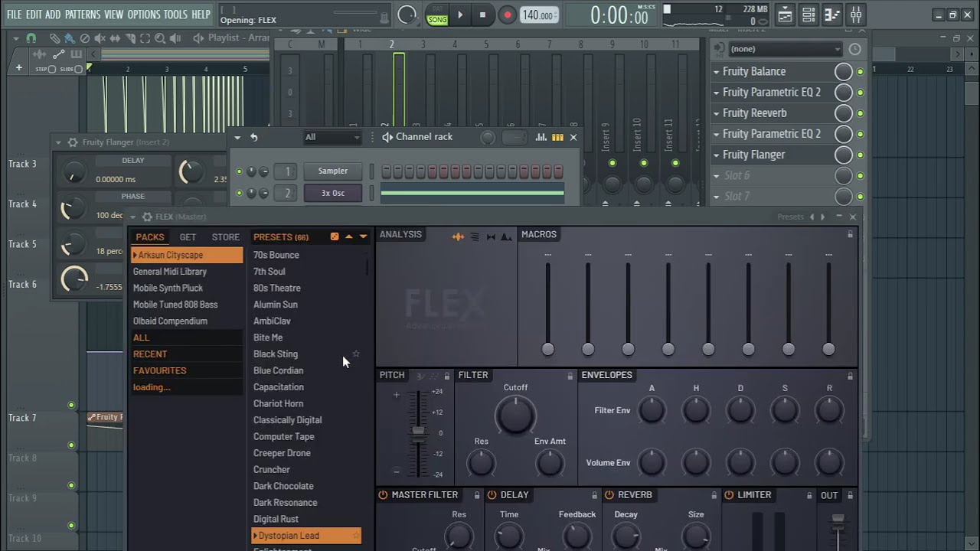
Task: Mute the Sampler channel via its green LED
Action: point(239,171)
